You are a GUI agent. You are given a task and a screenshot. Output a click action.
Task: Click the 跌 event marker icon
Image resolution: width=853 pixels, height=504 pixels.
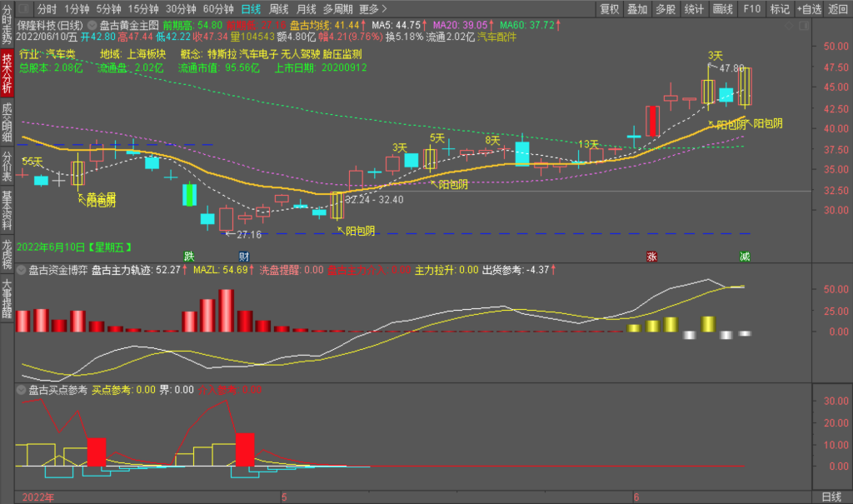pyautogui.click(x=190, y=256)
